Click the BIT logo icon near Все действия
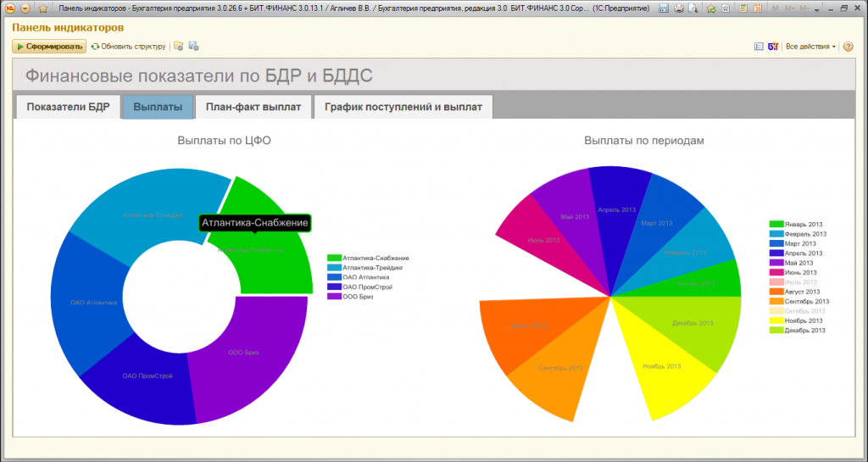The height and width of the screenshot is (462, 868). [773, 47]
